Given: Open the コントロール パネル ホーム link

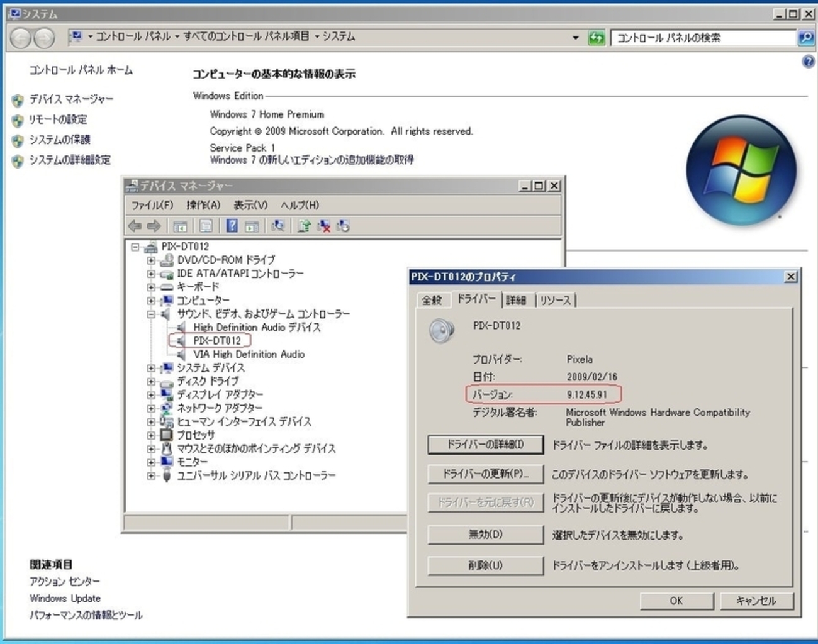Looking at the screenshot, I should click(81, 70).
